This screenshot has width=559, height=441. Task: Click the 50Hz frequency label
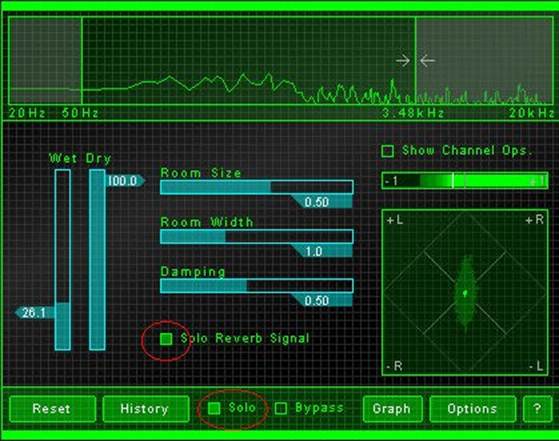coord(80,113)
